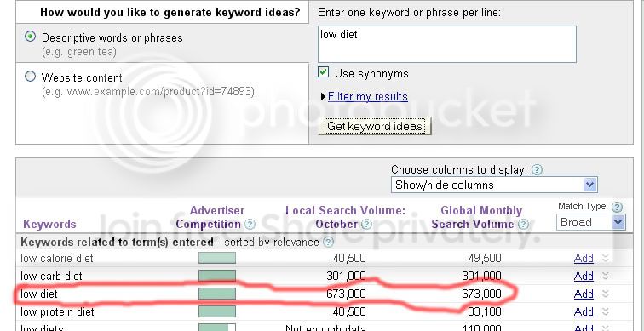Select Descriptive words or phrases radio button
This screenshot has width=644, height=331.
(x=30, y=37)
